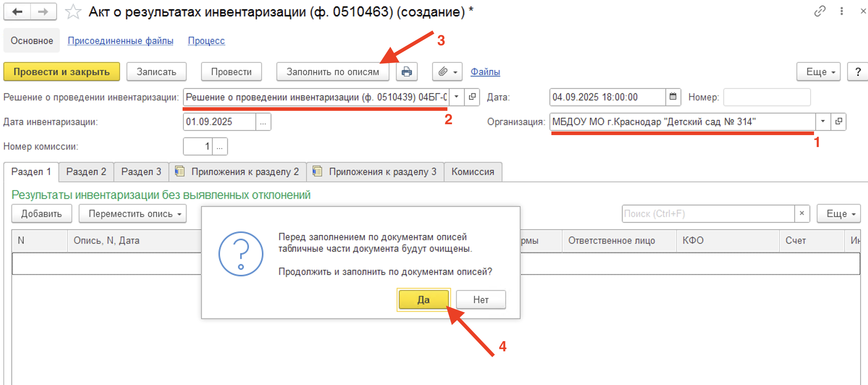Click the back navigation arrow

point(17,12)
